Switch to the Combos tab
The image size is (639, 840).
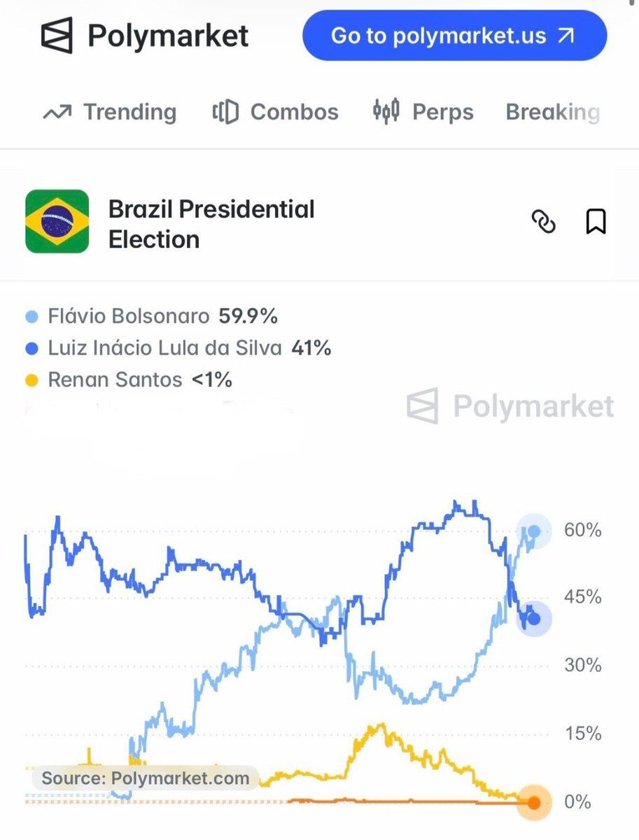(276, 112)
